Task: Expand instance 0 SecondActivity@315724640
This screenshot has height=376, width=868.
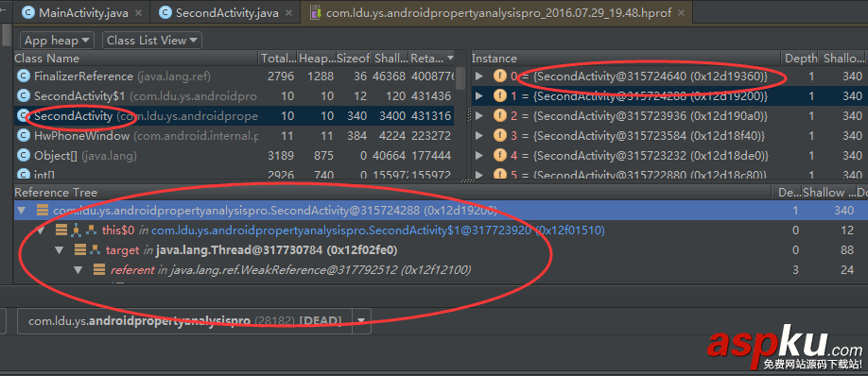Action: (x=479, y=77)
